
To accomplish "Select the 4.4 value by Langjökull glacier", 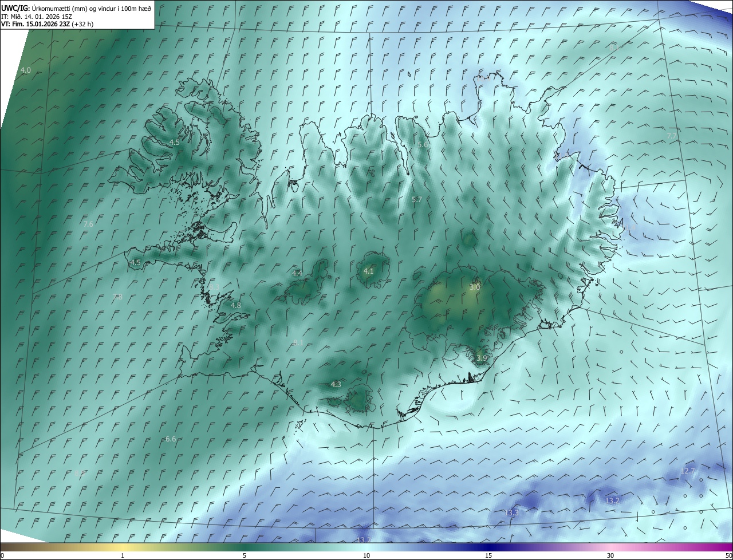I will point(297,274).
